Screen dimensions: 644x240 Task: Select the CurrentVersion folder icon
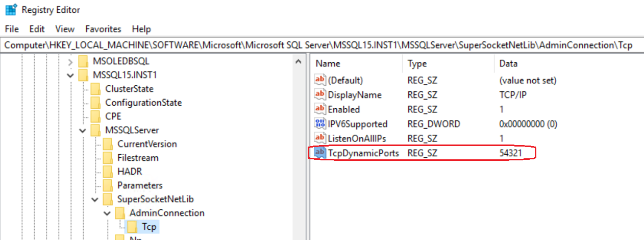click(108, 144)
